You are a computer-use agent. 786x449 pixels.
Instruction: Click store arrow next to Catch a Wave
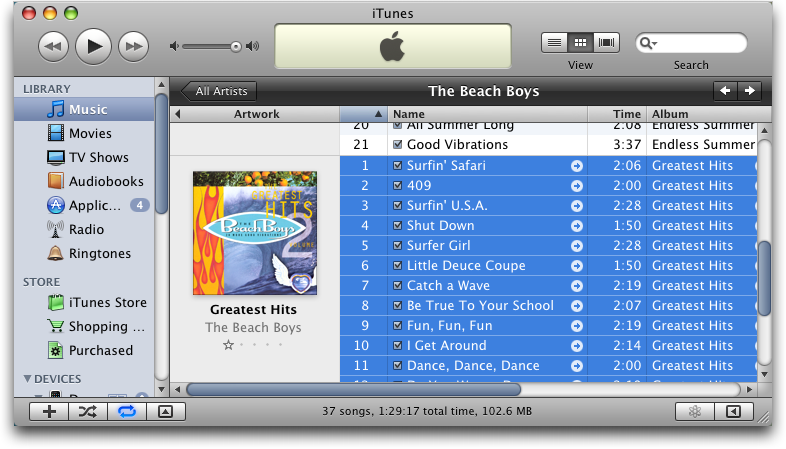pyautogui.click(x=577, y=286)
